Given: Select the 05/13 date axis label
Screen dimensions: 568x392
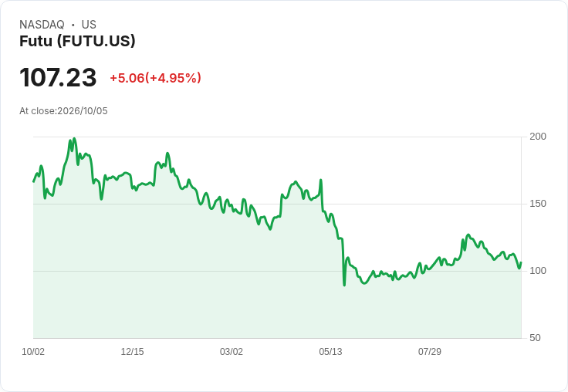Looking at the screenshot, I should [330, 352].
